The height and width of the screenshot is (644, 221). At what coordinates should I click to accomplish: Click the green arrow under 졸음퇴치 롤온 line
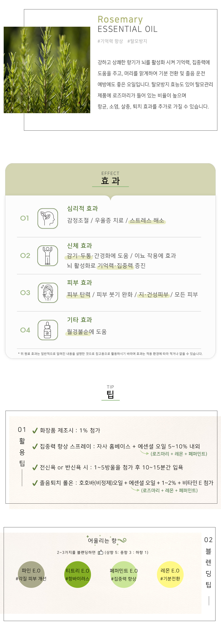(135, 489)
